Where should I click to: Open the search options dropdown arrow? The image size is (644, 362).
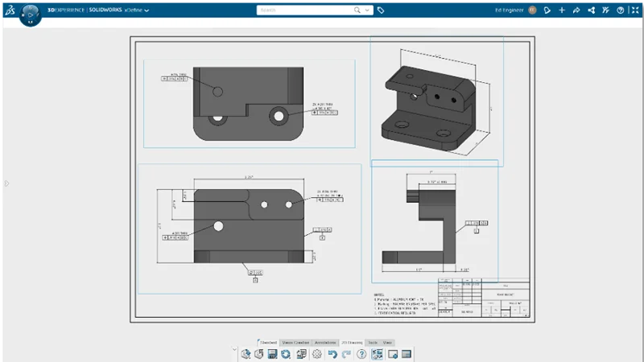(x=369, y=10)
